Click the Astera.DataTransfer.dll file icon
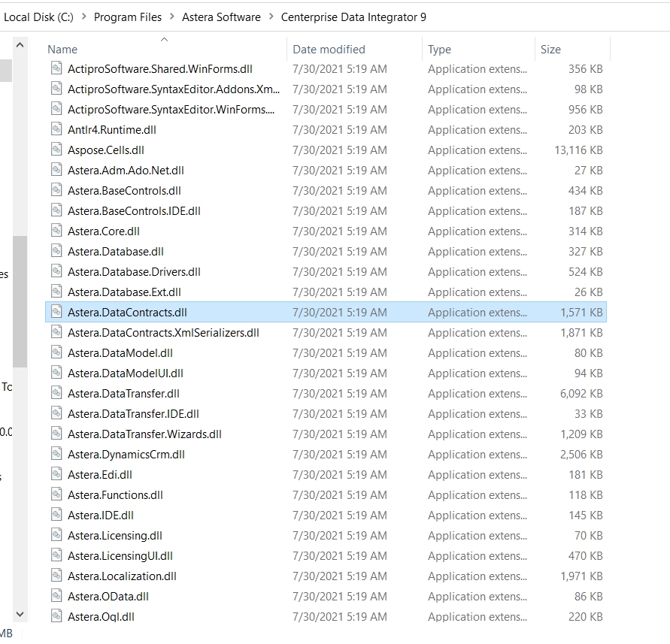 pyautogui.click(x=56, y=393)
